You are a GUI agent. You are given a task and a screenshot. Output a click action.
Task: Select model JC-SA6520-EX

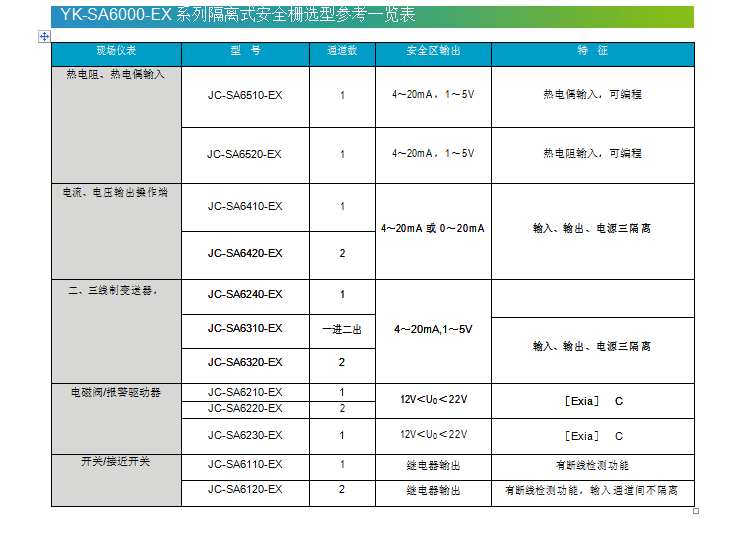point(244,154)
